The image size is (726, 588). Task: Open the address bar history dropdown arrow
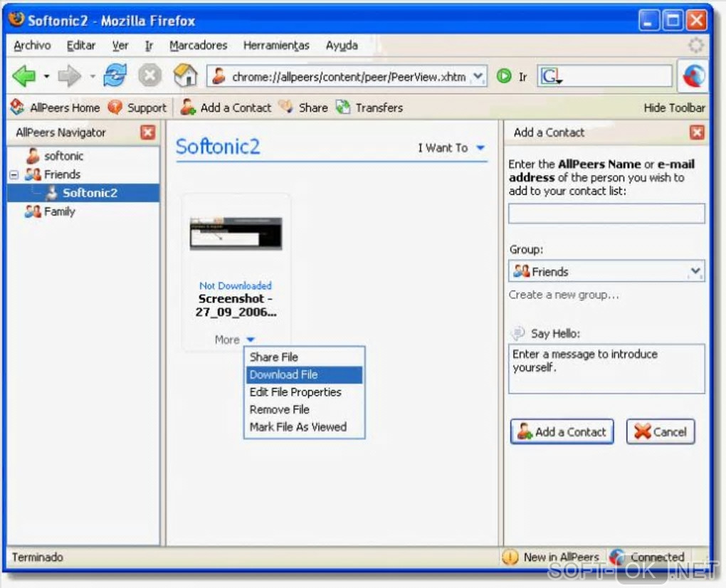click(x=478, y=76)
